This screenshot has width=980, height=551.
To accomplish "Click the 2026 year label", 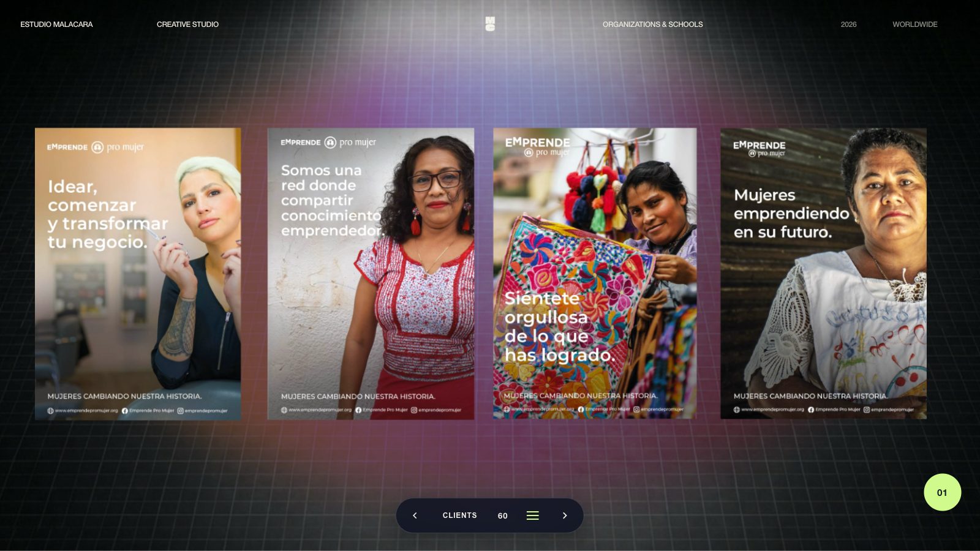I will (848, 24).
